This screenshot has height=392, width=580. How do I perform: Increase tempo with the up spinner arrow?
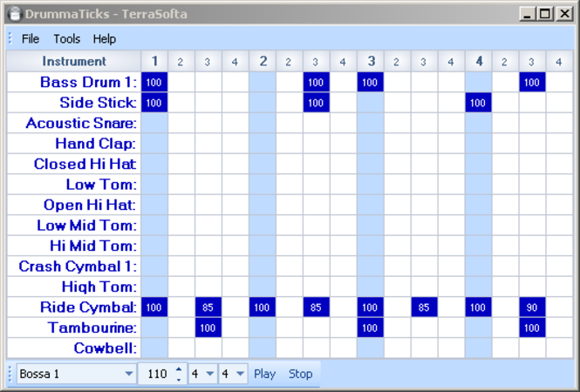click(x=179, y=369)
